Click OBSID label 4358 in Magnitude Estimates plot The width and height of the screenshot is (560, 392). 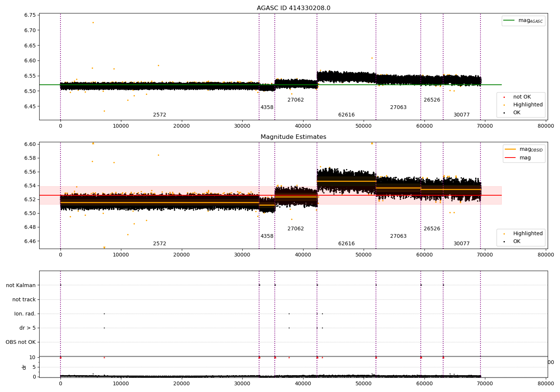tap(267, 236)
